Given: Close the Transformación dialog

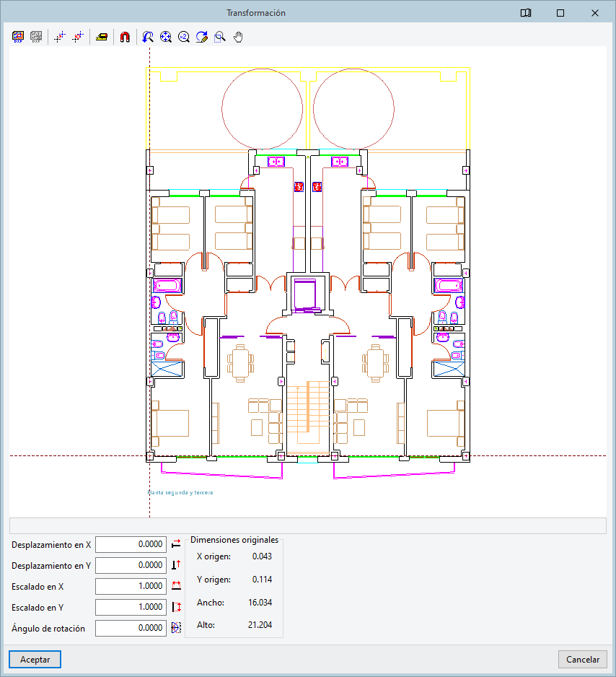Looking at the screenshot, I should 595,13.
